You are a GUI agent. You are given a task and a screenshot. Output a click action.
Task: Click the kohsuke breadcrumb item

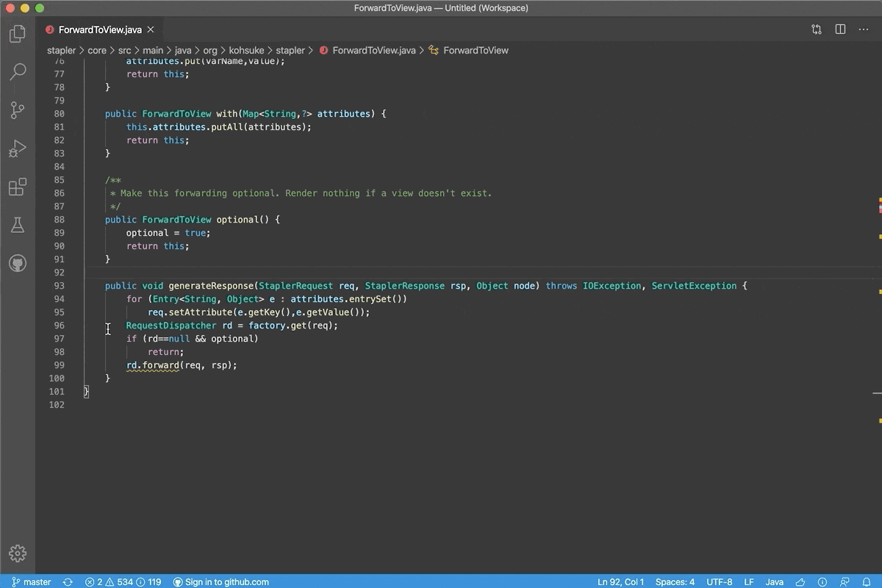coord(246,51)
